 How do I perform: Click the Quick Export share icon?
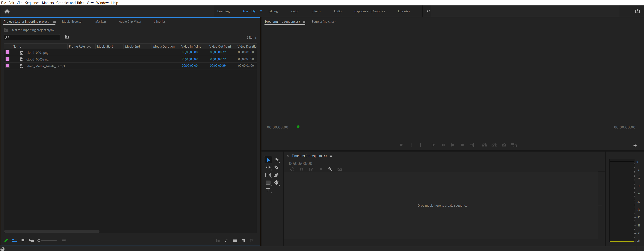[x=637, y=11]
